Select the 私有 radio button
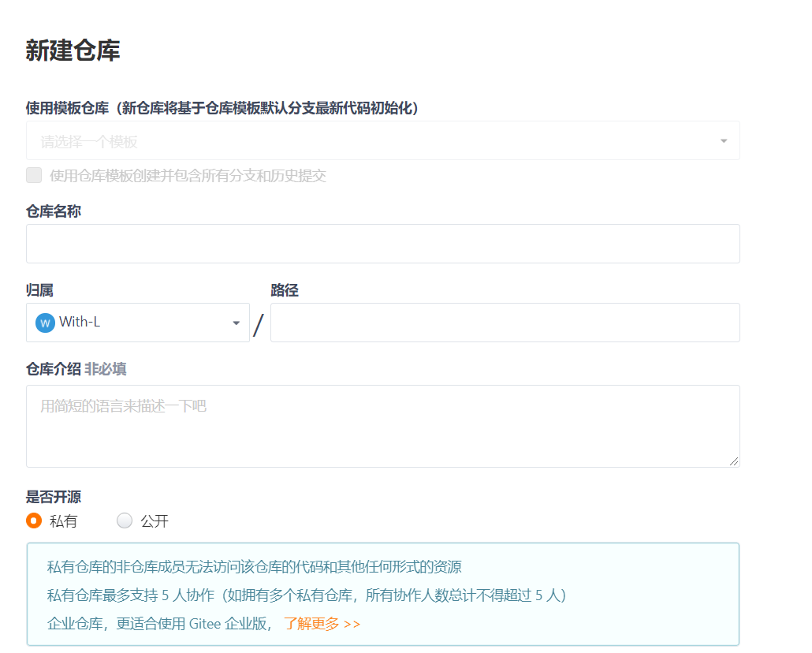 32,521
